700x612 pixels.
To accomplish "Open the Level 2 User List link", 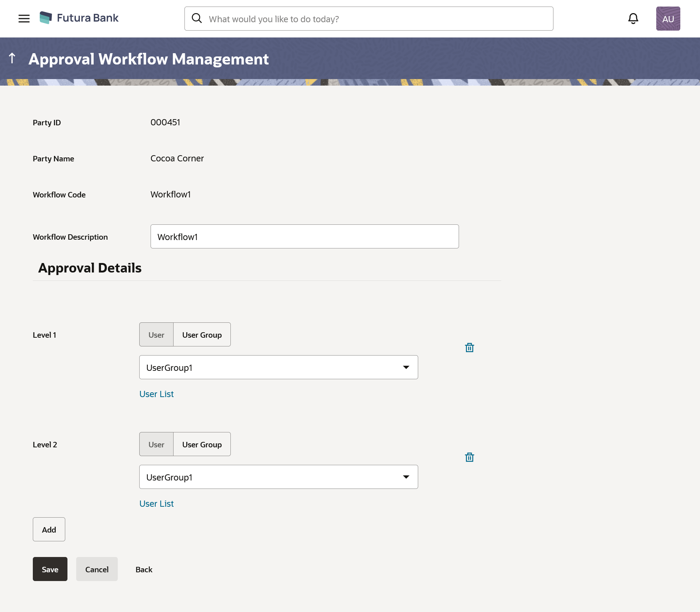I will [x=156, y=504].
